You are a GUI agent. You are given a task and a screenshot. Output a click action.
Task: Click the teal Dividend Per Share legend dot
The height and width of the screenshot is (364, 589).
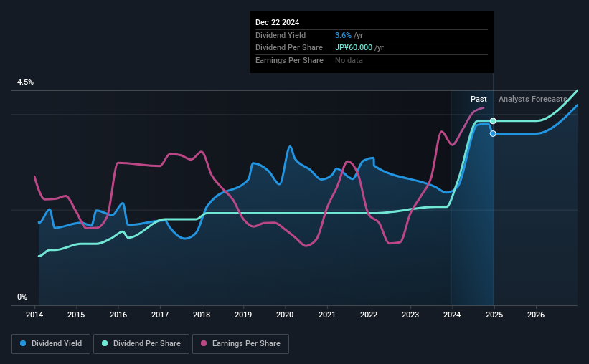click(105, 343)
